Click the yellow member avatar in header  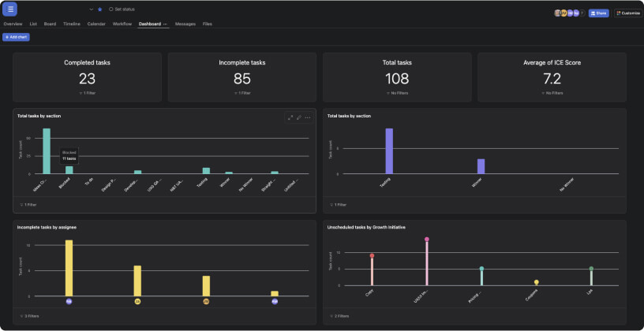pyautogui.click(x=564, y=13)
